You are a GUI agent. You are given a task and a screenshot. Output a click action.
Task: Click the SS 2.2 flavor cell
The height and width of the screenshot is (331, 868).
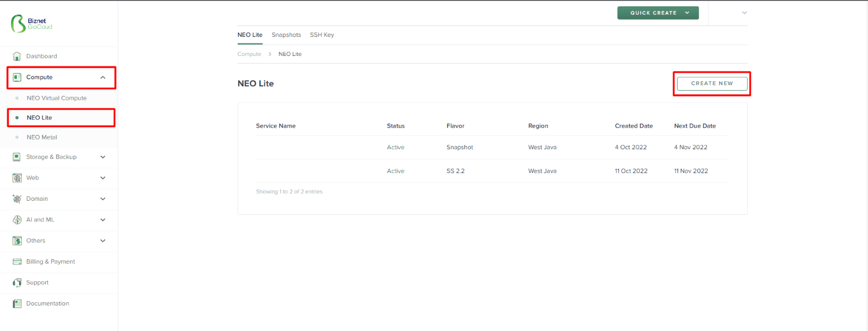(456, 171)
